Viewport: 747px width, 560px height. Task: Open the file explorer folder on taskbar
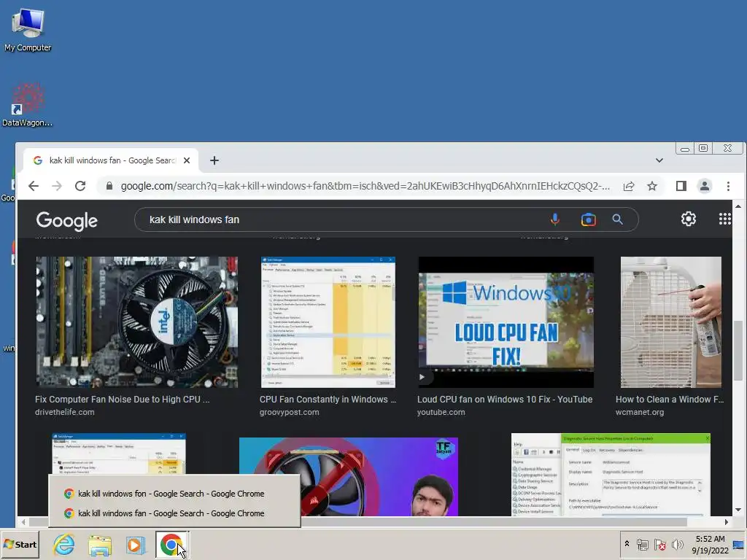(100, 545)
